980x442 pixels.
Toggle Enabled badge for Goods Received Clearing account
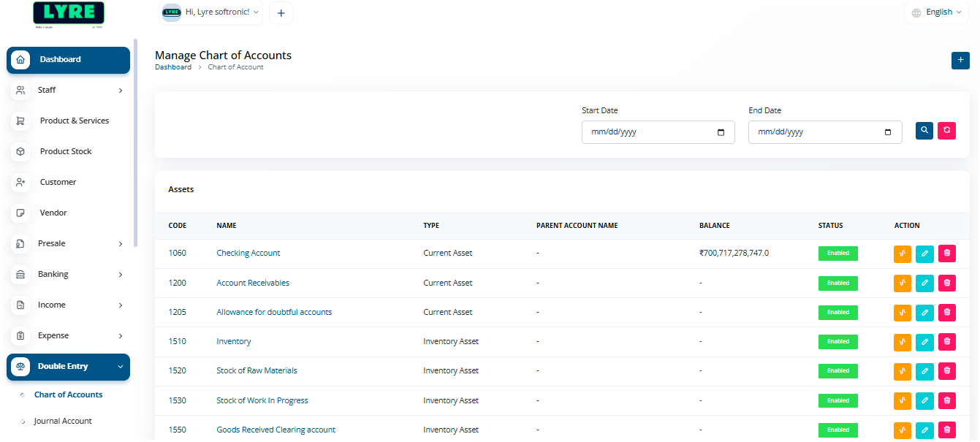click(837, 430)
